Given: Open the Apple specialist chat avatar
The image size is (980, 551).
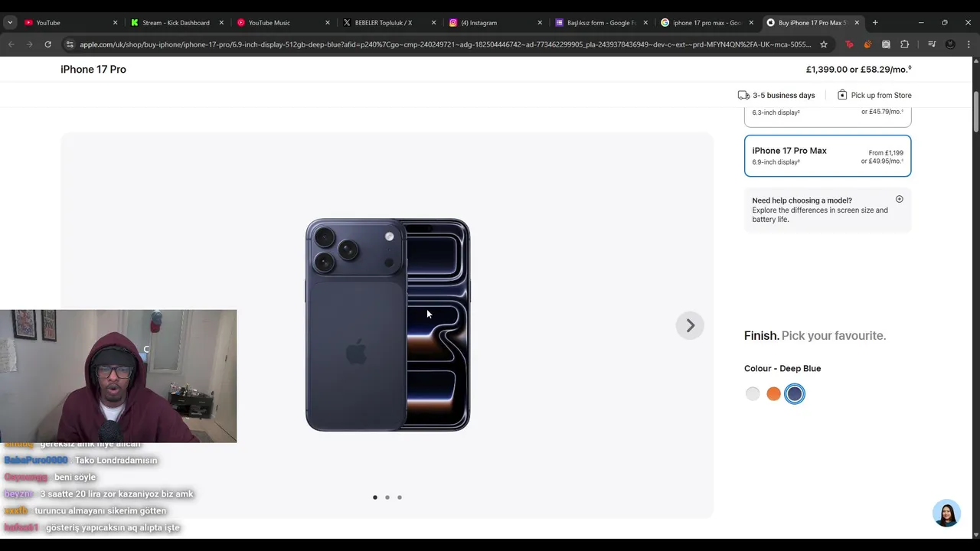Looking at the screenshot, I should (946, 514).
